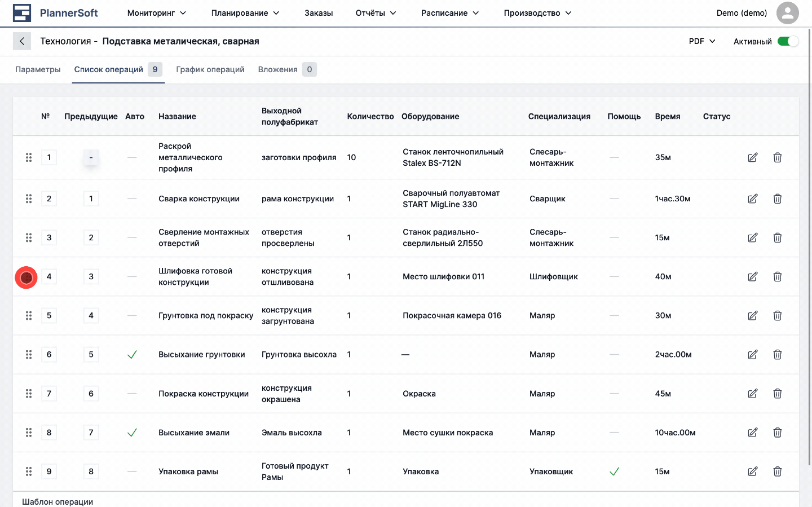812x507 pixels.
Task: Click the Шаблон операции link
Action: (x=57, y=501)
